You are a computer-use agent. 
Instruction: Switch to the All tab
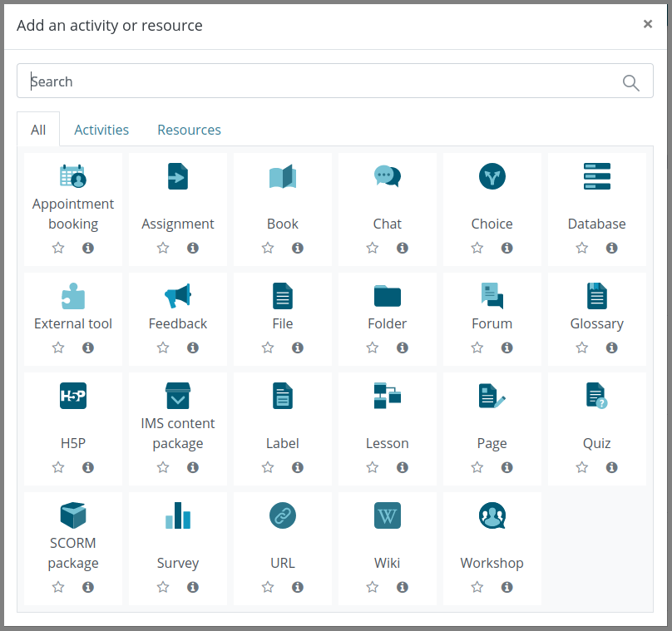[x=38, y=130]
